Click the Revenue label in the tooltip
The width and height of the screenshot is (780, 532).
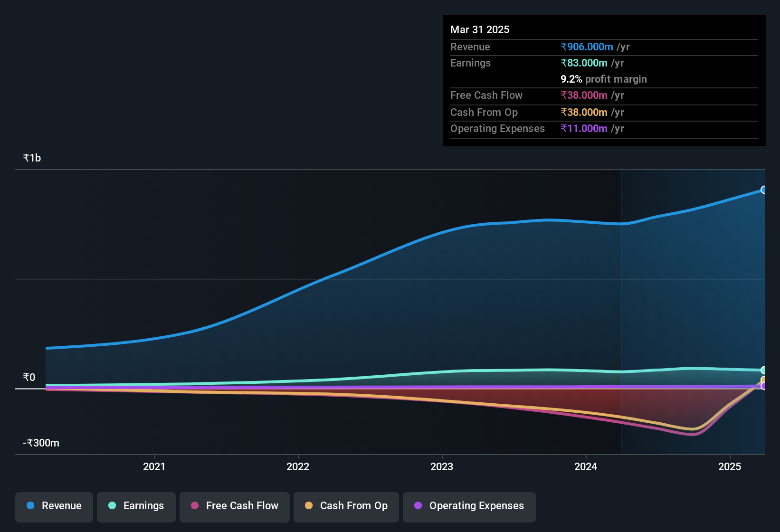[x=470, y=47]
